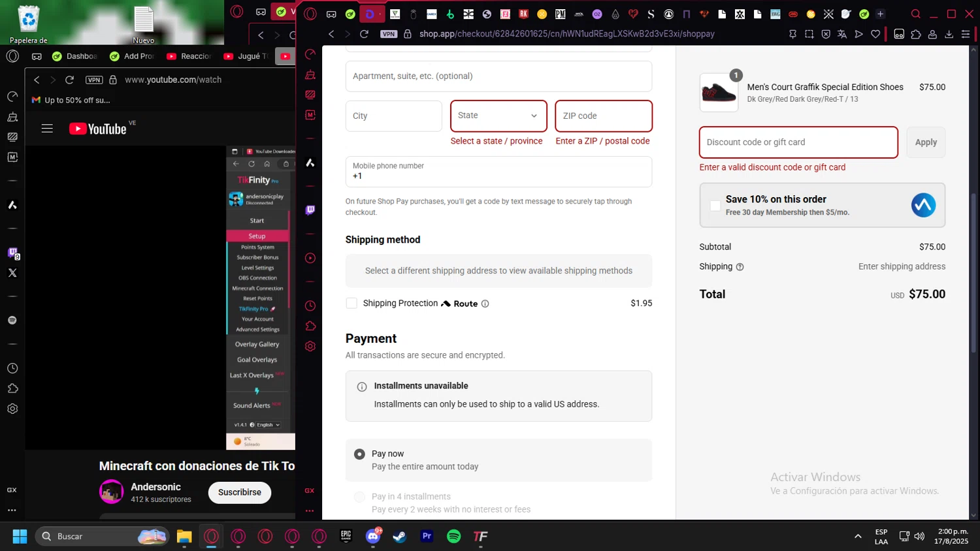Open Steam from the Windows taskbar
980x551 pixels.
pos(399,536)
